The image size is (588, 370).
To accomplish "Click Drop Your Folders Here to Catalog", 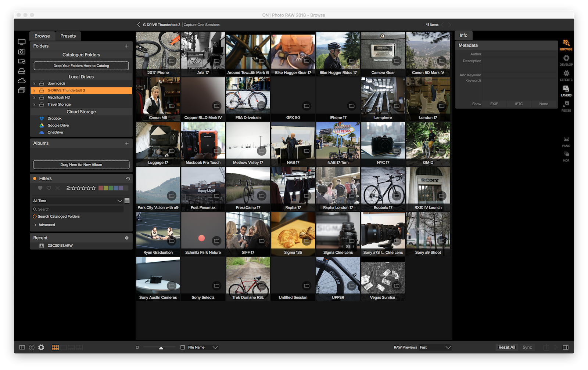I will [81, 66].
